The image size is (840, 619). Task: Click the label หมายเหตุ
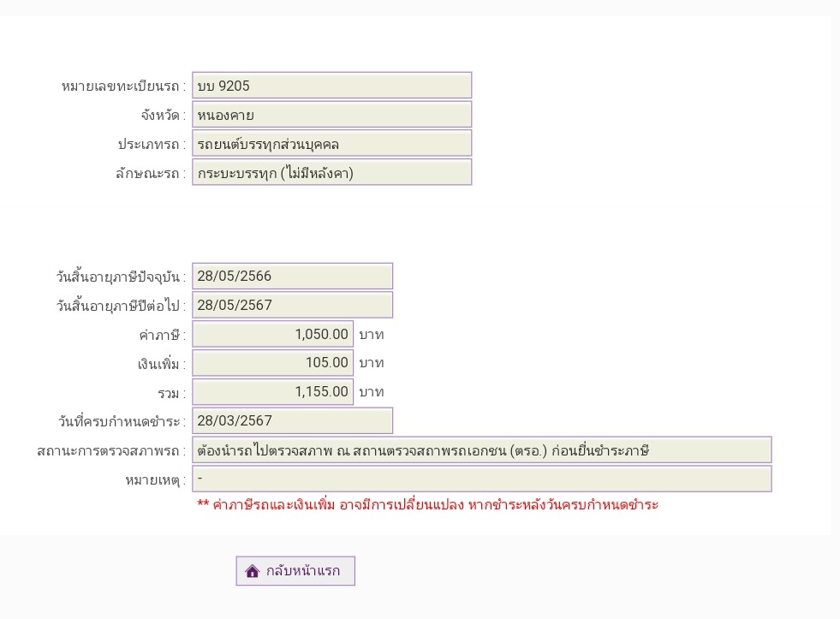(x=155, y=480)
